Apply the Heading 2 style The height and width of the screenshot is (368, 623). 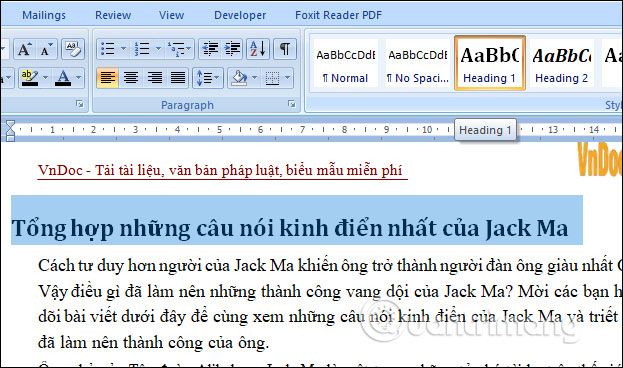pyautogui.click(x=561, y=63)
